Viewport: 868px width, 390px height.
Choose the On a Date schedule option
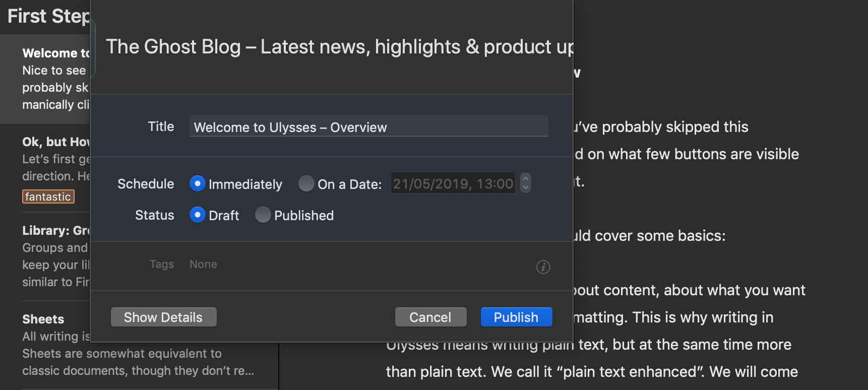coord(306,184)
